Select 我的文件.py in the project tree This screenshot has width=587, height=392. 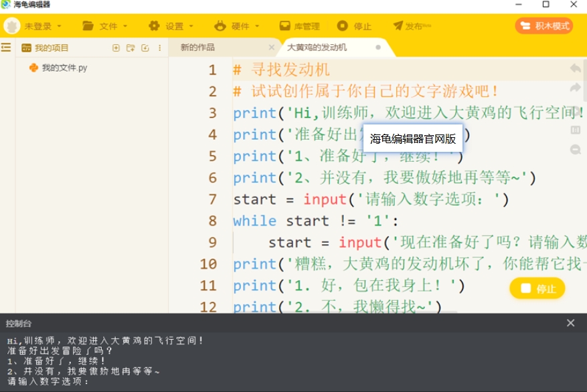point(64,68)
